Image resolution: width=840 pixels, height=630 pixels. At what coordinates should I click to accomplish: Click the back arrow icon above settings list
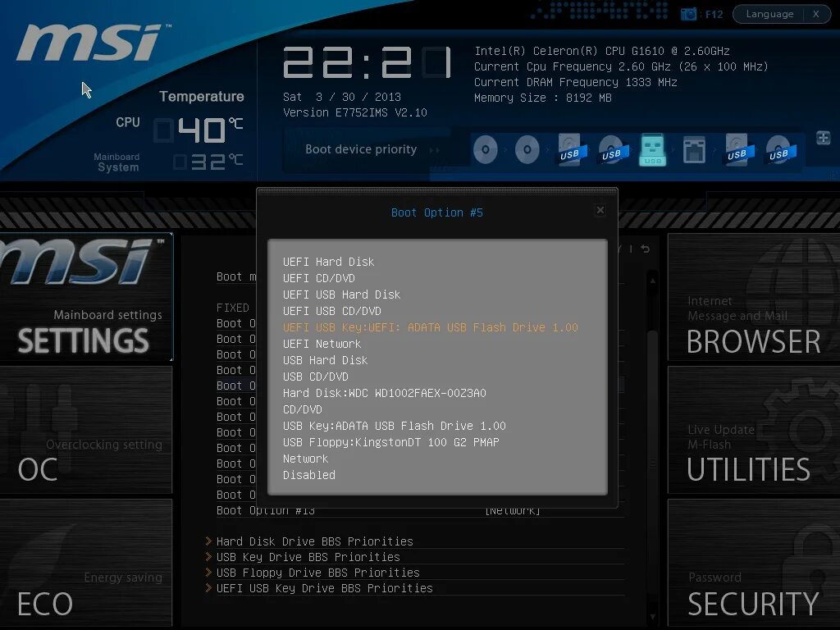[645, 249]
